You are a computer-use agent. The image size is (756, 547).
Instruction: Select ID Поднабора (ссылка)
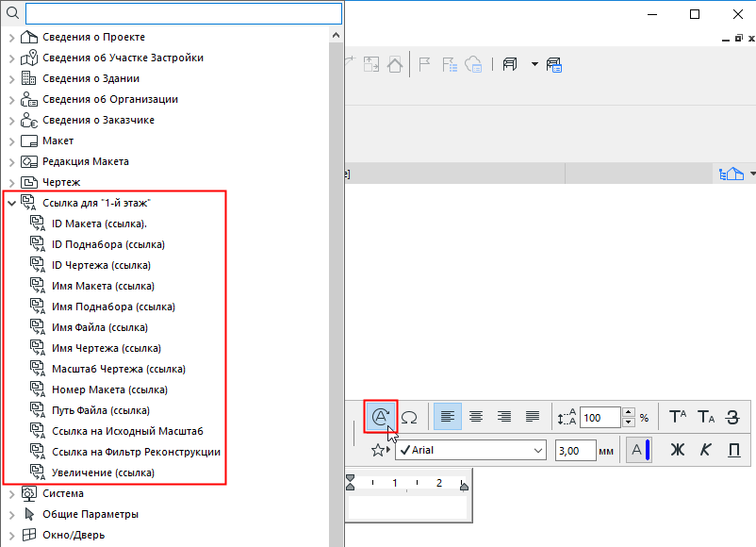click(108, 244)
